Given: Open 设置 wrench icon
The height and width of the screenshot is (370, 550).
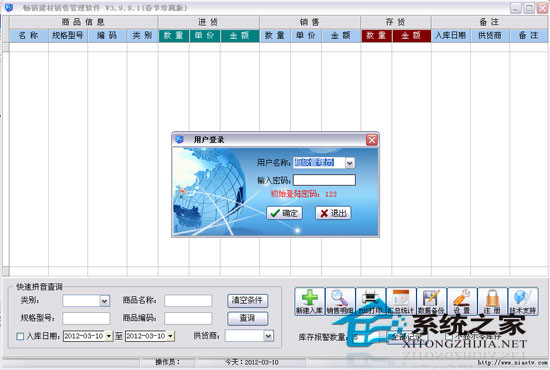Looking at the screenshot, I should tap(462, 301).
